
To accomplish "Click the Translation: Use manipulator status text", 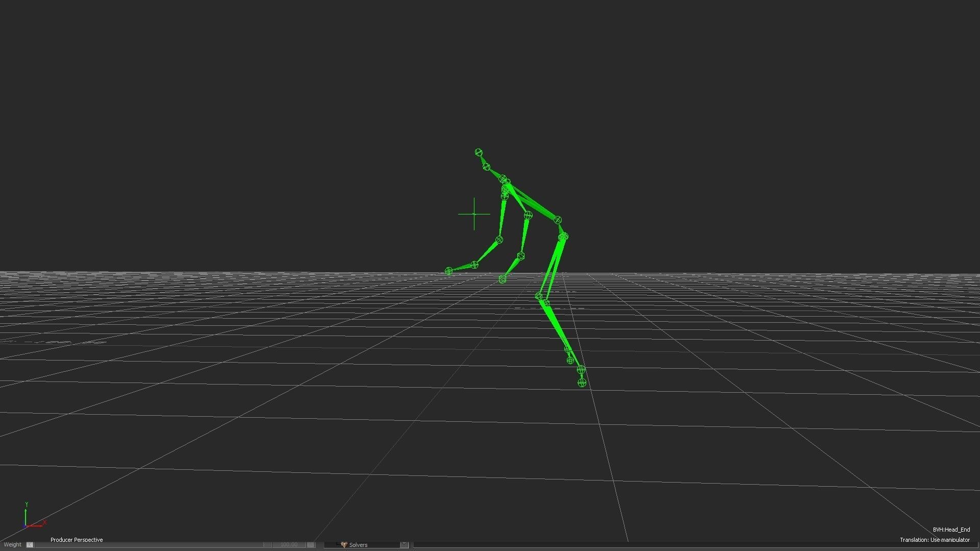I will (935, 540).
